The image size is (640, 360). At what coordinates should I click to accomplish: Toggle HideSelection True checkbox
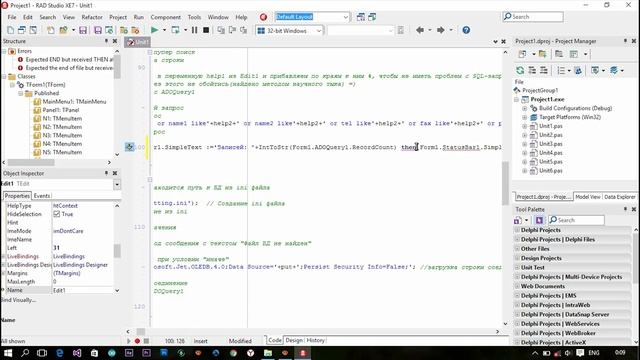(57, 214)
